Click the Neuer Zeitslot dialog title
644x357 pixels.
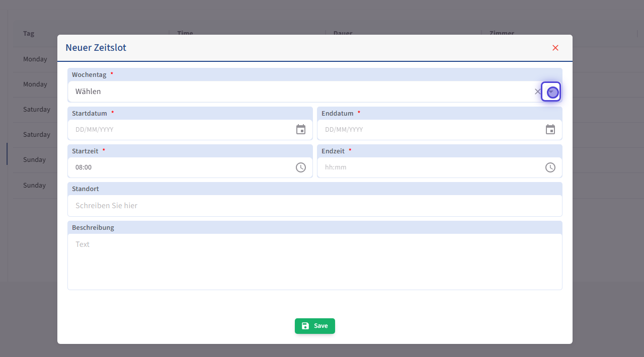click(x=96, y=48)
